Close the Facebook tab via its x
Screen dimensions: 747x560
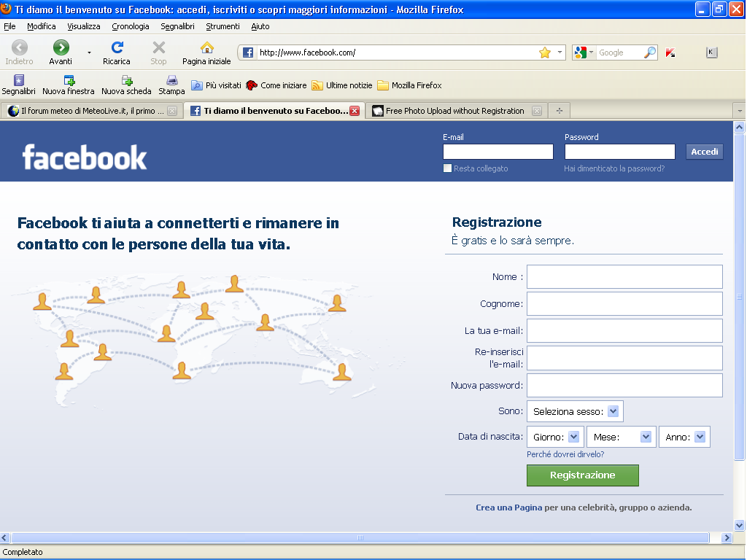(x=354, y=111)
